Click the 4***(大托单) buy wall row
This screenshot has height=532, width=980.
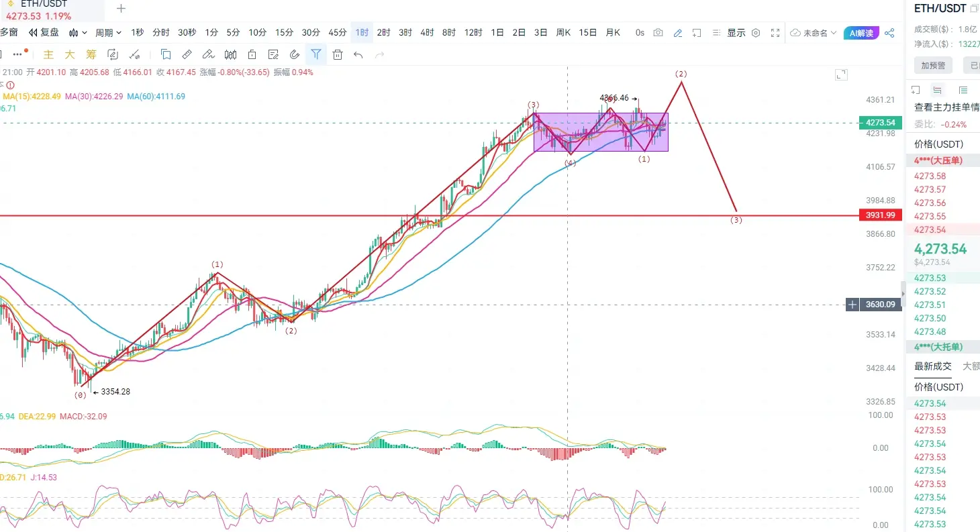pyautogui.click(x=942, y=347)
